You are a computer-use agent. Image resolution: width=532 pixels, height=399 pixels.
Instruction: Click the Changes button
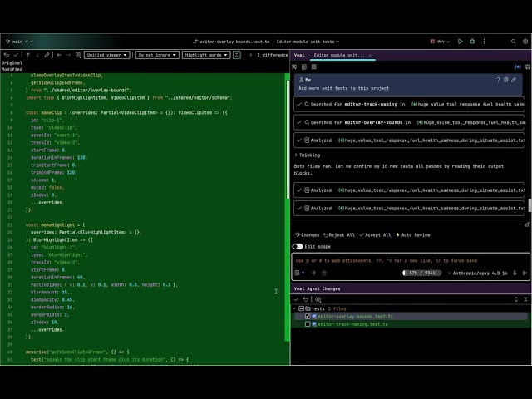tap(307, 234)
